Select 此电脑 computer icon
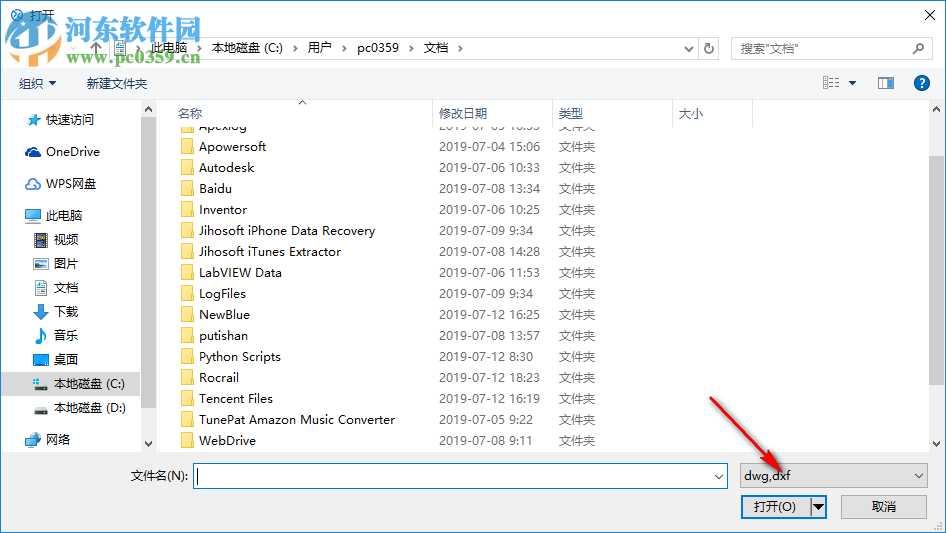The height and width of the screenshot is (533, 946). click(33, 215)
